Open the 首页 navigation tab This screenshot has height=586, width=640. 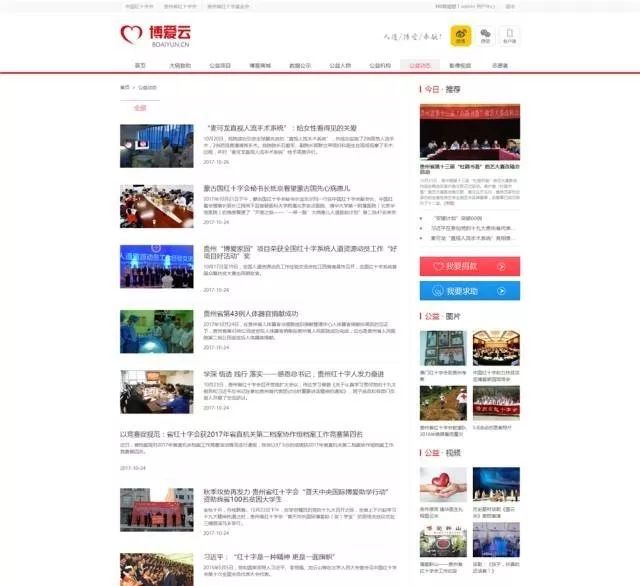tap(140, 65)
